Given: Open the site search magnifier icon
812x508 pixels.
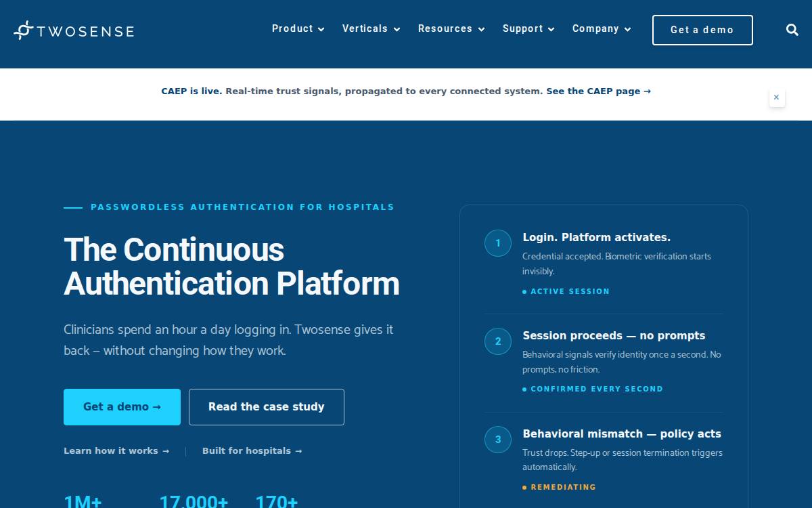Looking at the screenshot, I should click(x=792, y=30).
